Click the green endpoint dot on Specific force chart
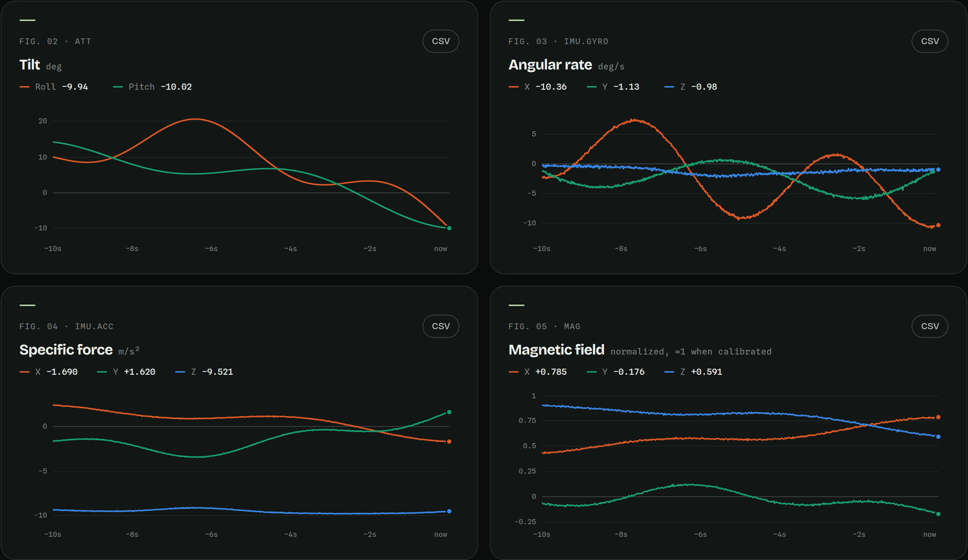Viewport: 968px width, 560px height. (449, 412)
